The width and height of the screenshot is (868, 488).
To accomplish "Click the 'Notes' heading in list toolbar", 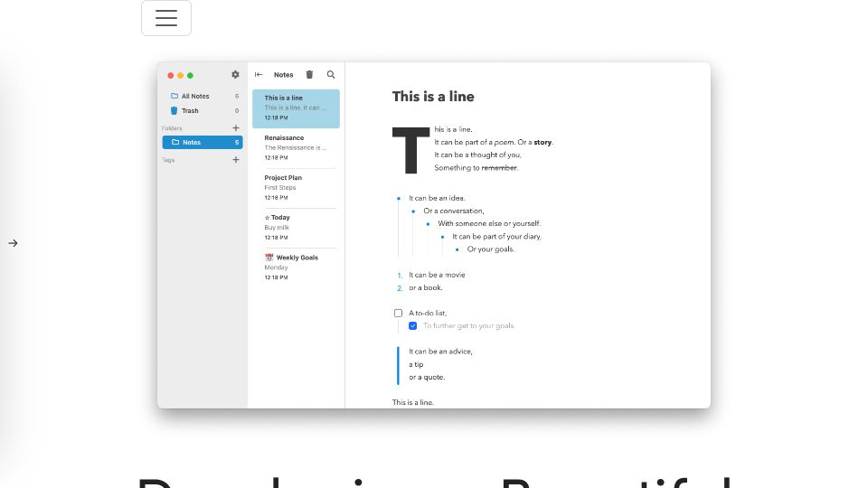I will click(x=283, y=75).
